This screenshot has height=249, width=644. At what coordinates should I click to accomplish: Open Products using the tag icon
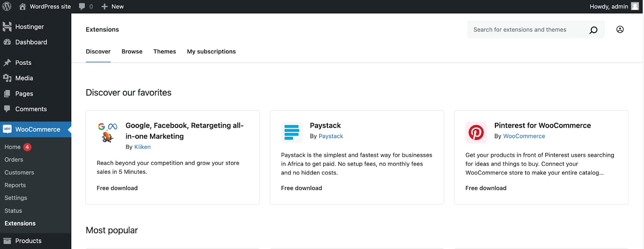click(8, 241)
